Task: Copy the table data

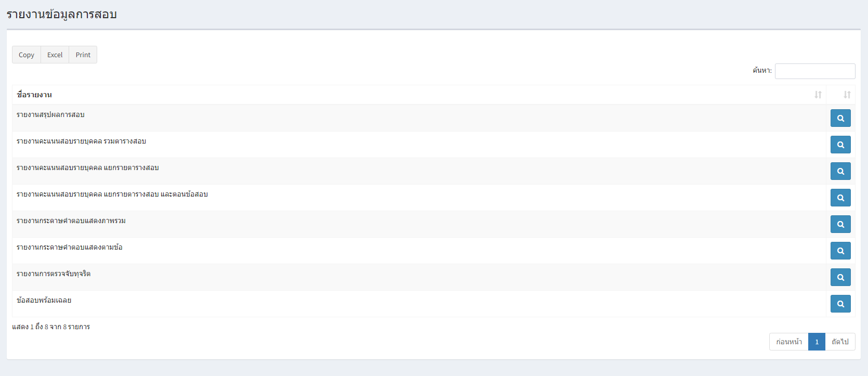Action: point(27,55)
